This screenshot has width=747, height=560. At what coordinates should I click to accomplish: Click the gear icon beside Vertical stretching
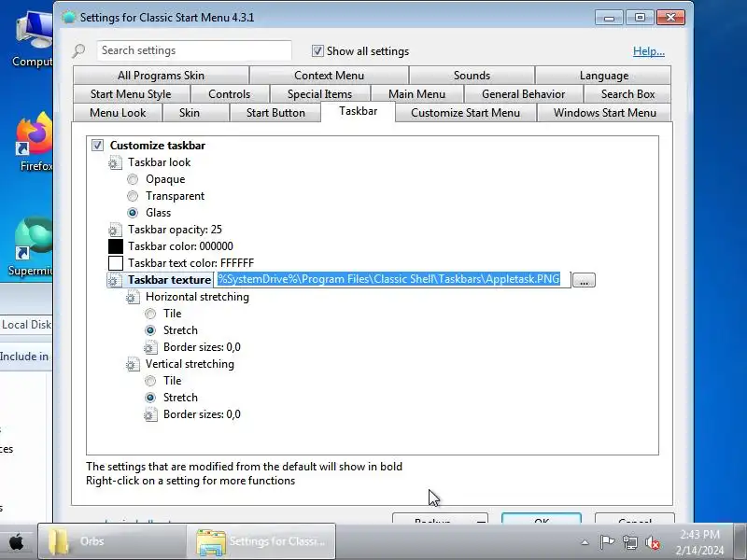[x=133, y=364]
